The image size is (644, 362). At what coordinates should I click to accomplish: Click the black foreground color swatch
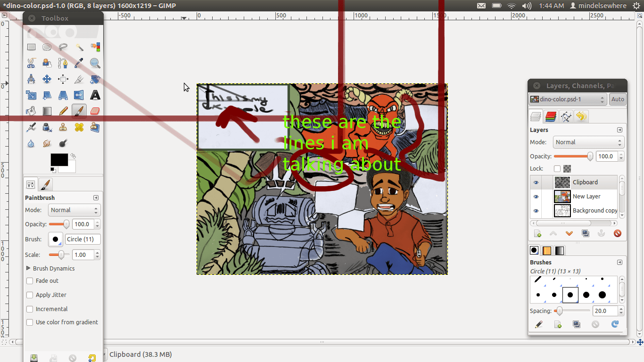(x=59, y=160)
